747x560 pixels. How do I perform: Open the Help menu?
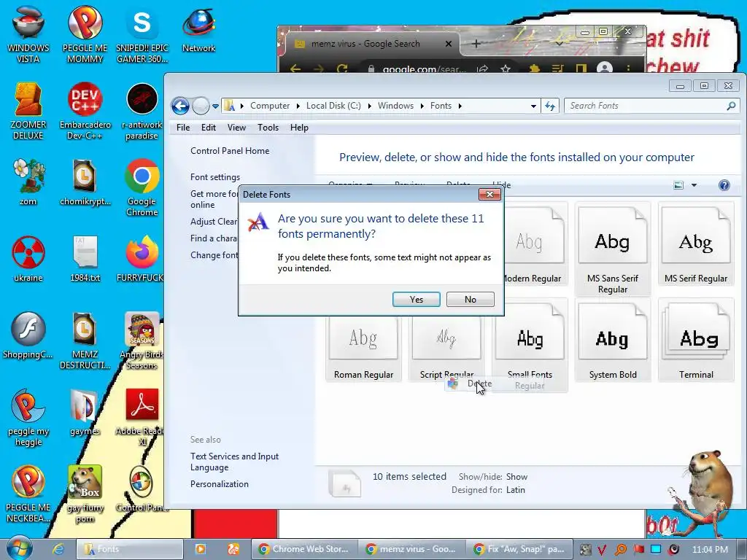pyautogui.click(x=299, y=128)
